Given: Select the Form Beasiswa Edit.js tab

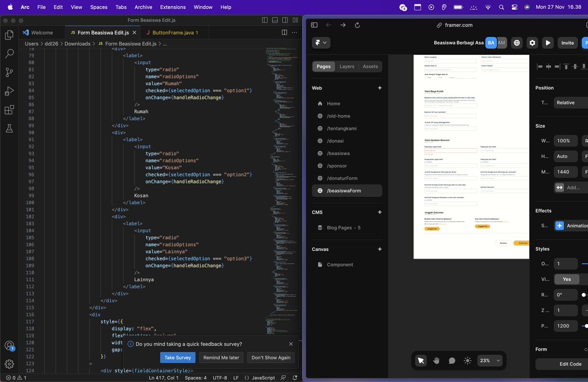Looking at the screenshot, I should pos(103,32).
